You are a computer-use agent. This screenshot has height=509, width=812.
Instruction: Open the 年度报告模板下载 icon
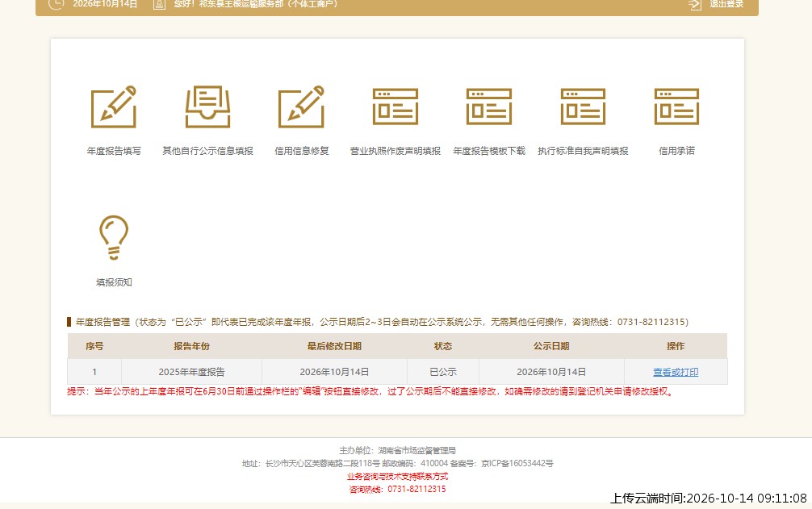click(489, 106)
